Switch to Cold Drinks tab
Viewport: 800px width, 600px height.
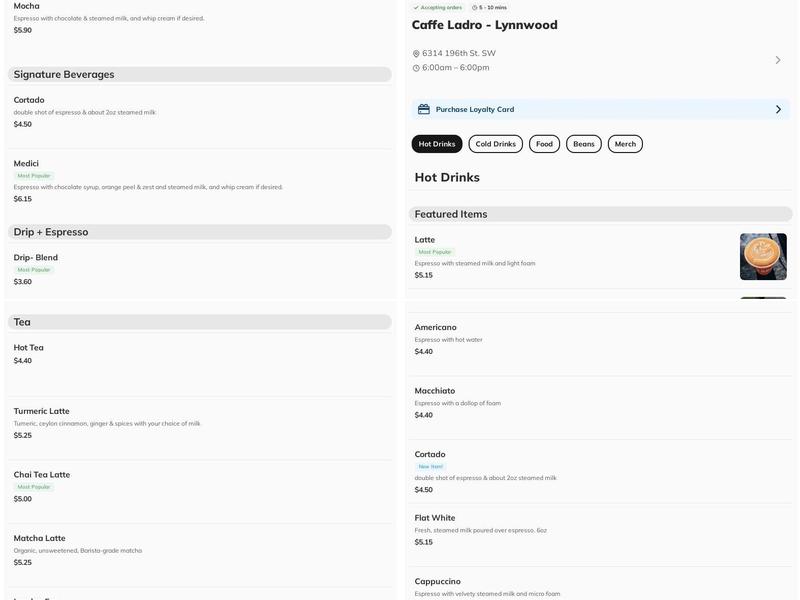pyautogui.click(x=495, y=144)
